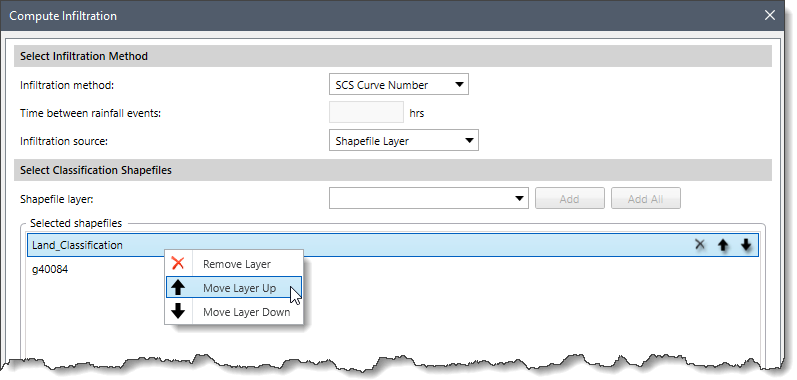Choose Move Layer Up from context menu

click(234, 288)
